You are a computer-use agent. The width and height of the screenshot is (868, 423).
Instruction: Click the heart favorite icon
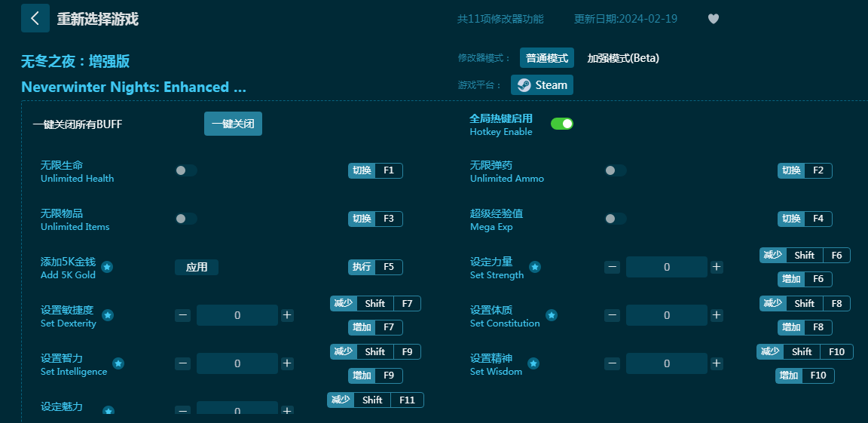(x=714, y=19)
